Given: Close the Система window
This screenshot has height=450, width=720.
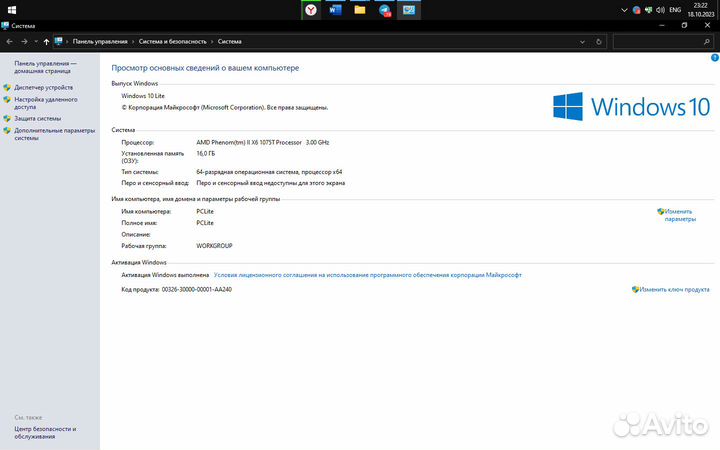Looking at the screenshot, I should tap(707, 26).
